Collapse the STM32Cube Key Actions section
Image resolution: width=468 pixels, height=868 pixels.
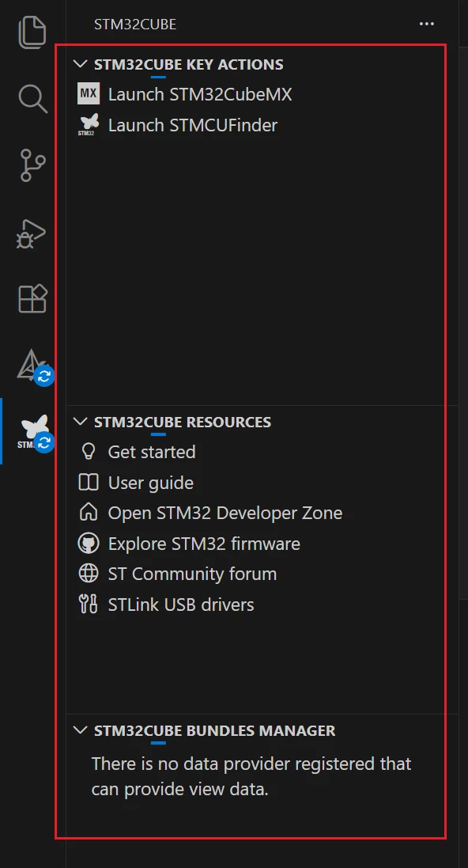80,64
